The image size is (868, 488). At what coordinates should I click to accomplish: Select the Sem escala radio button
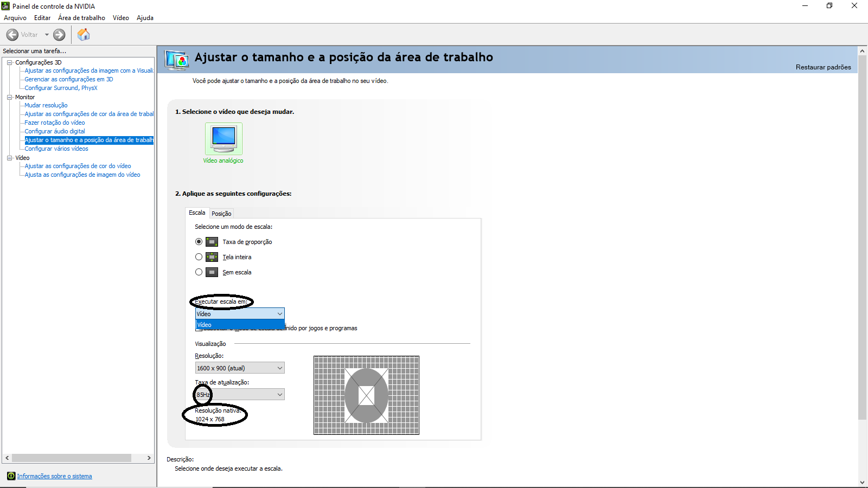[199, 272]
